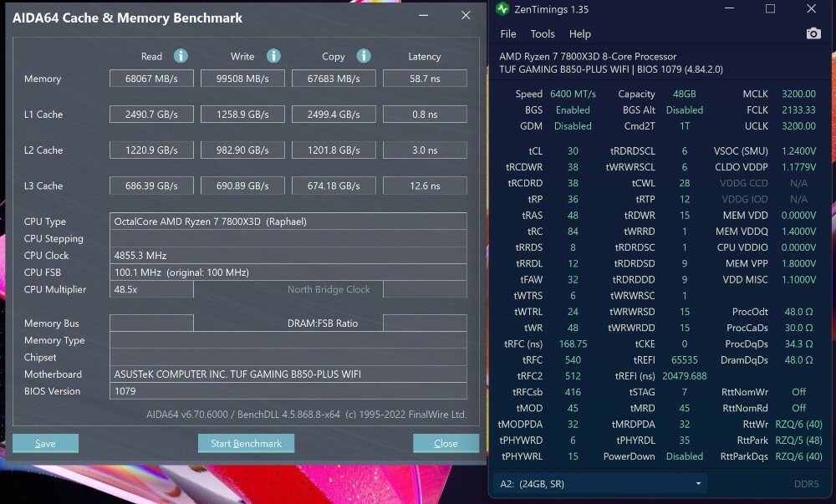836x504 pixels.
Task: Click L1 Cache Read value 2490.7 GB/s
Action: pyautogui.click(x=151, y=114)
